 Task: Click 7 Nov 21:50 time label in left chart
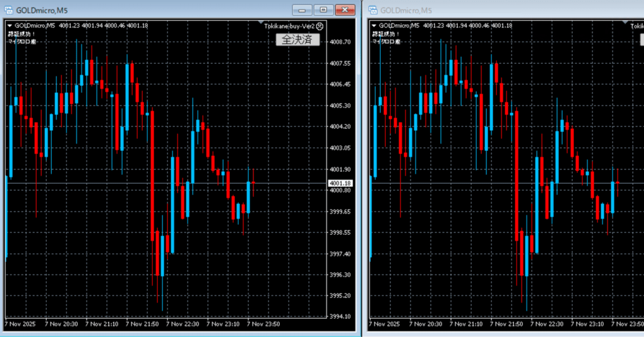[x=142, y=324]
